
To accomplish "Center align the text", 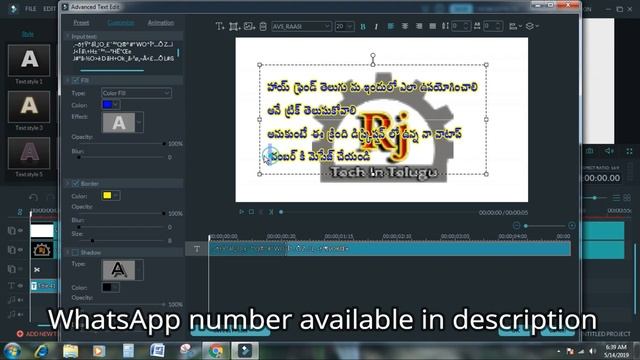I will 404,26.
